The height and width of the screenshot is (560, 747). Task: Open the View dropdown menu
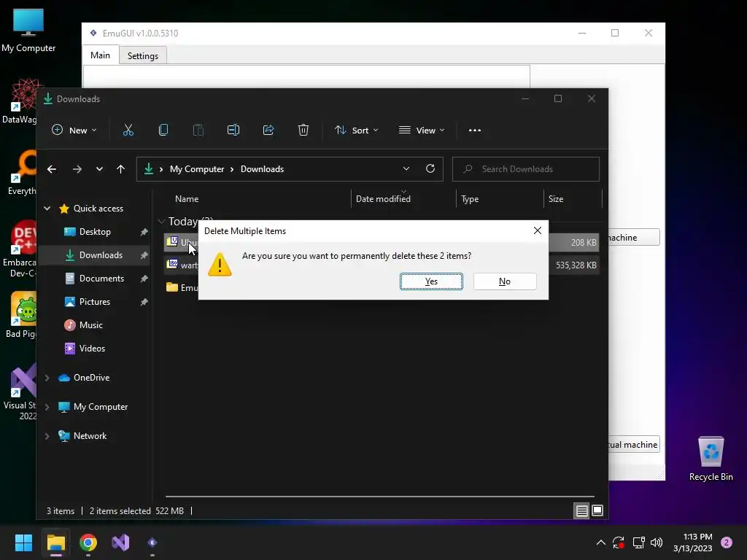[422, 130]
